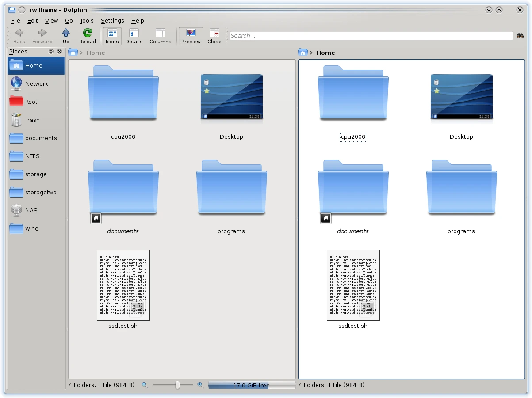Click the binoculars find icon
This screenshot has width=532, height=398.
(x=520, y=36)
